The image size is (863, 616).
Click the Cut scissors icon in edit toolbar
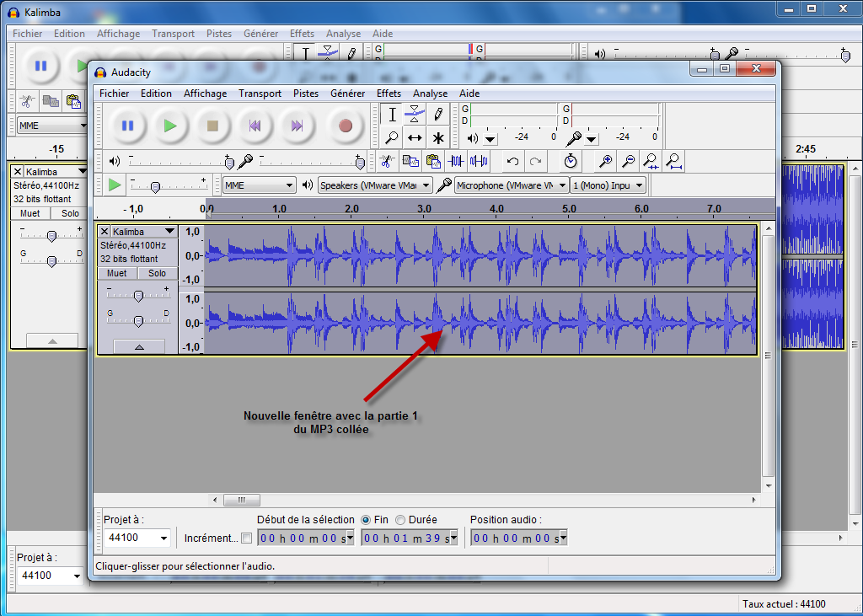point(387,161)
